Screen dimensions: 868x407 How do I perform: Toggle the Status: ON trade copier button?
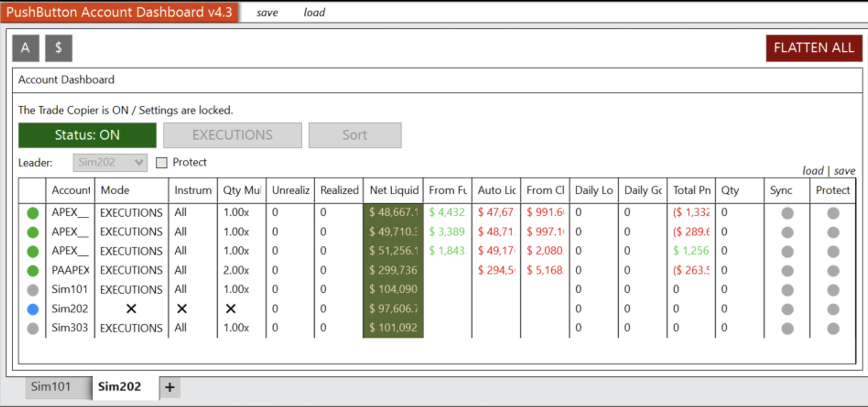87,135
